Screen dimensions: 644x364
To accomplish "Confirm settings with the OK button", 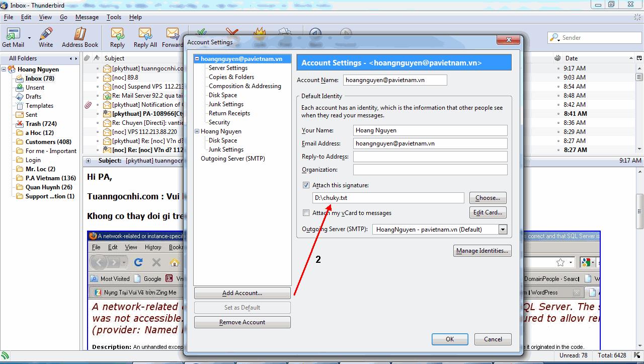I will click(x=450, y=339).
